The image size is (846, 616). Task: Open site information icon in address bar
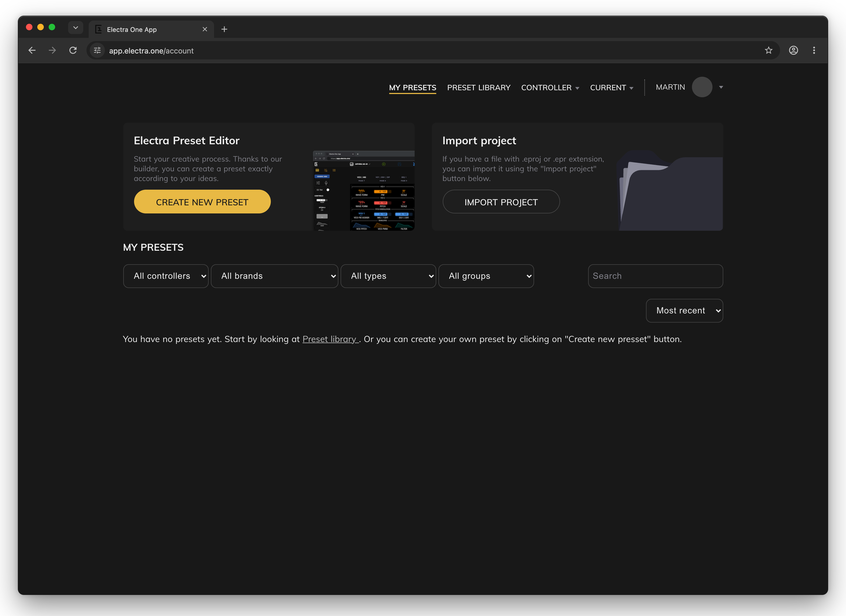[x=97, y=50]
